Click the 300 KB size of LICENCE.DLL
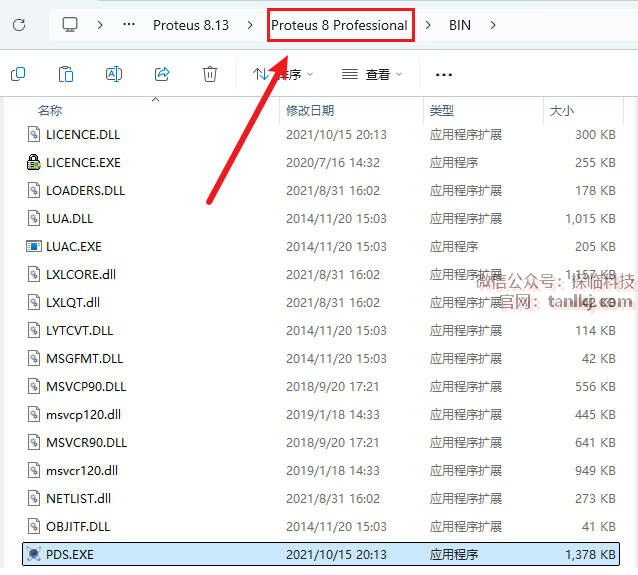The image size is (638, 575). 595,135
